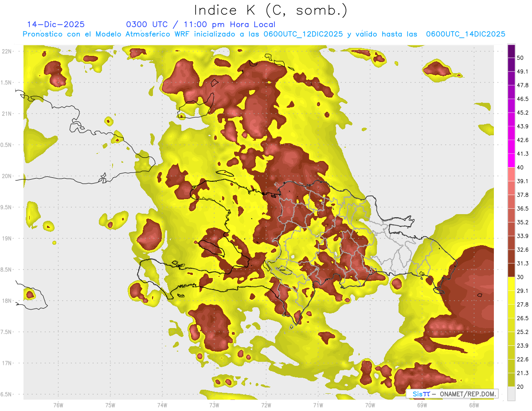This screenshot has height=411, width=532.
Task: Click the '42.6' color bar value
Action: tap(523, 140)
